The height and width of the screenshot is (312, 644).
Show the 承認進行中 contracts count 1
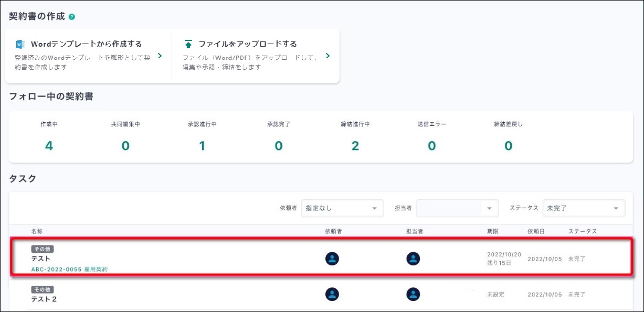tap(202, 145)
